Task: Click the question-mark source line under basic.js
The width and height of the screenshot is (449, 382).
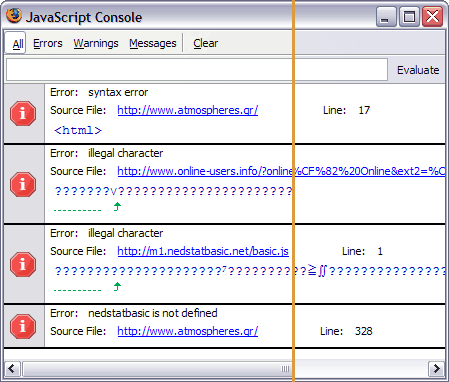Action: point(250,270)
